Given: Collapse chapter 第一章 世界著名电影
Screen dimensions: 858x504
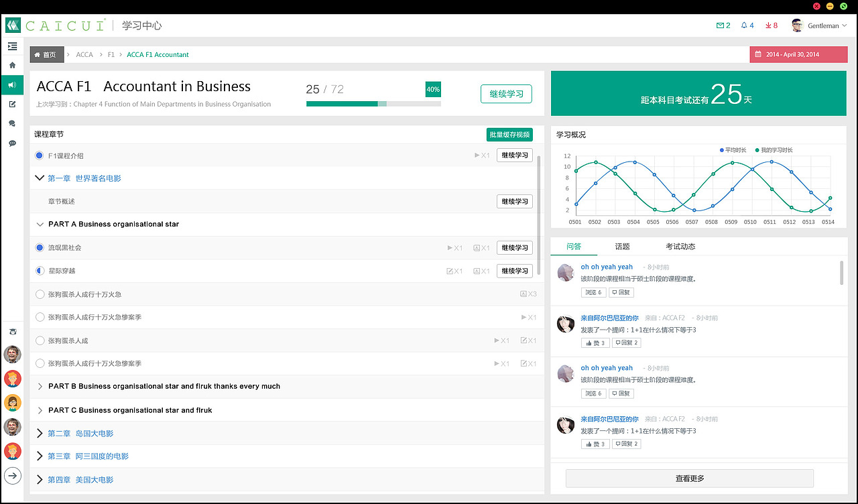Looking at the screenshot, I should [40, 178].
